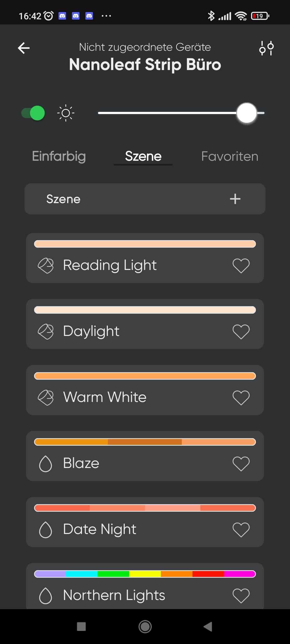Select the Szene tab

(x=143, y=156)
